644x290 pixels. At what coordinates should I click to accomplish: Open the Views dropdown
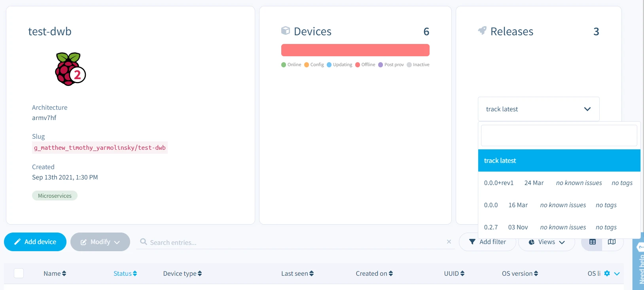pyautogui.click(x=546, y=242)
